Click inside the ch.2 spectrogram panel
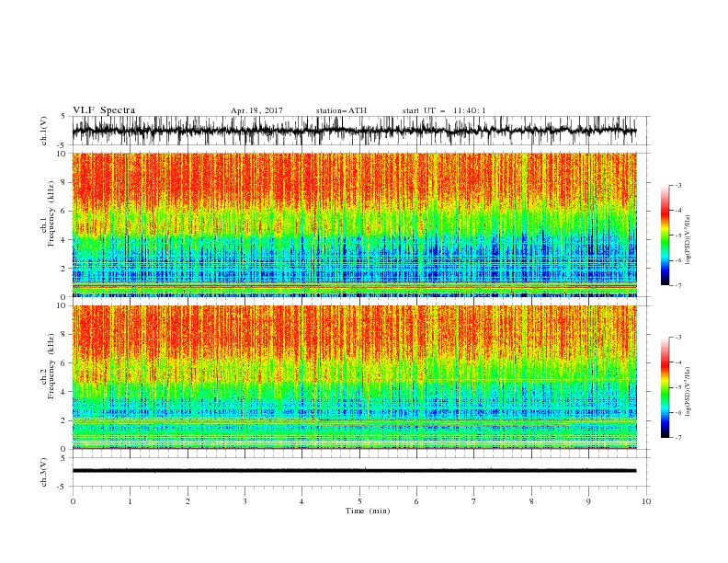 pos(354,377)
